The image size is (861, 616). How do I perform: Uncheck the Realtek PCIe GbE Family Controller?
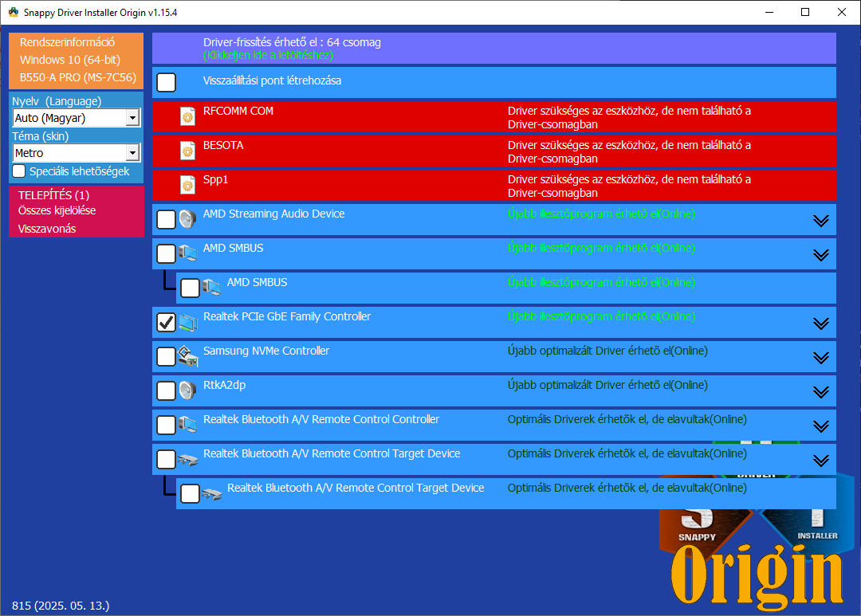pyautogui.click(x=167, y=323)
